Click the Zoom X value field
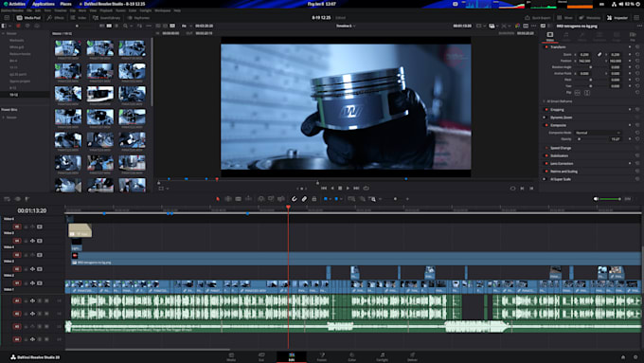This screenshot has width=644, height=363. click(x=584, y=54)
